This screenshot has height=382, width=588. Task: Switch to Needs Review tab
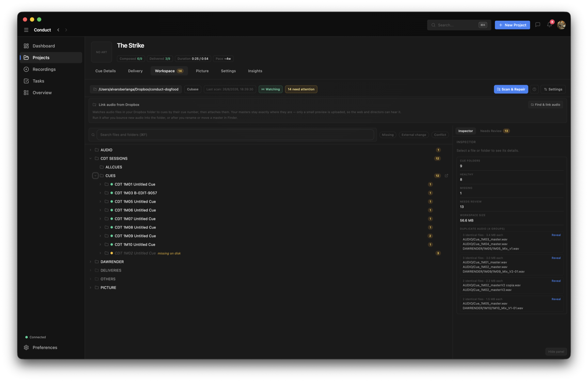(495, 131)
